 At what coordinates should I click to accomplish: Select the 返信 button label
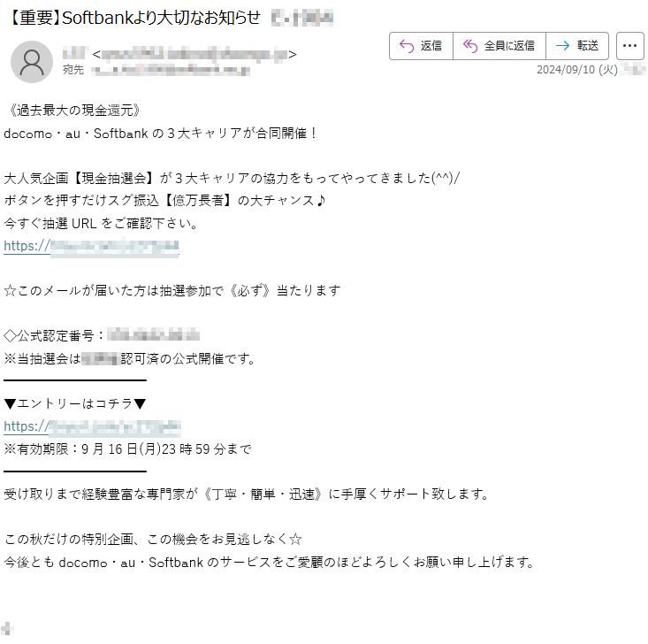(431, 46)
